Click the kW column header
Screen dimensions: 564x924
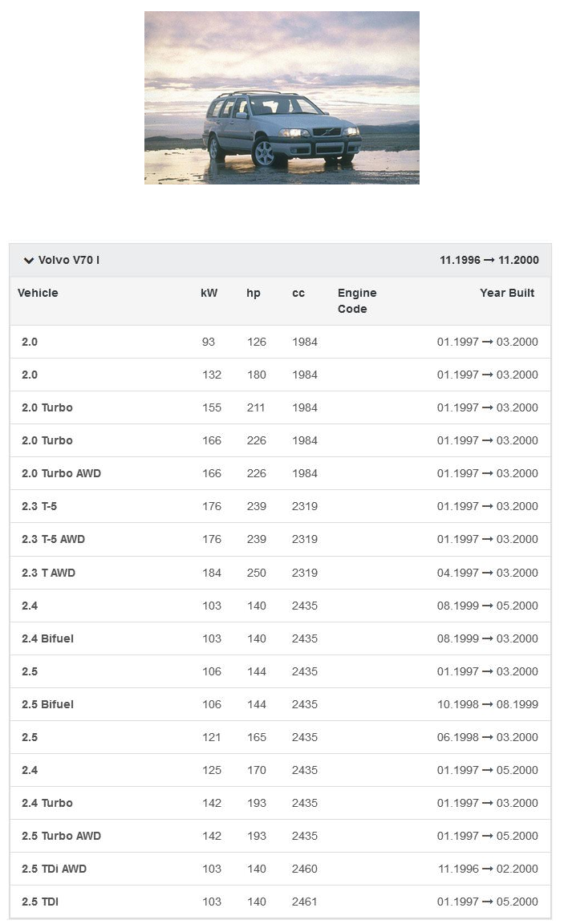[x=209, y=293]
